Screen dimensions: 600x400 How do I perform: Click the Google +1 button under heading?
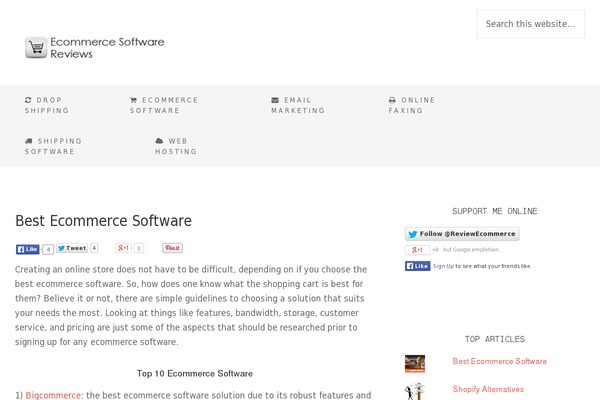[x=123, y=248]
